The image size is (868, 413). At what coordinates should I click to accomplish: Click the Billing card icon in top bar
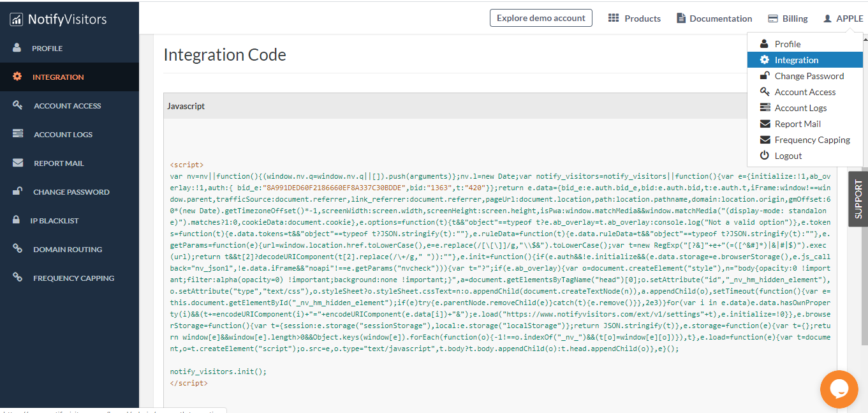(x=773, y=19)
